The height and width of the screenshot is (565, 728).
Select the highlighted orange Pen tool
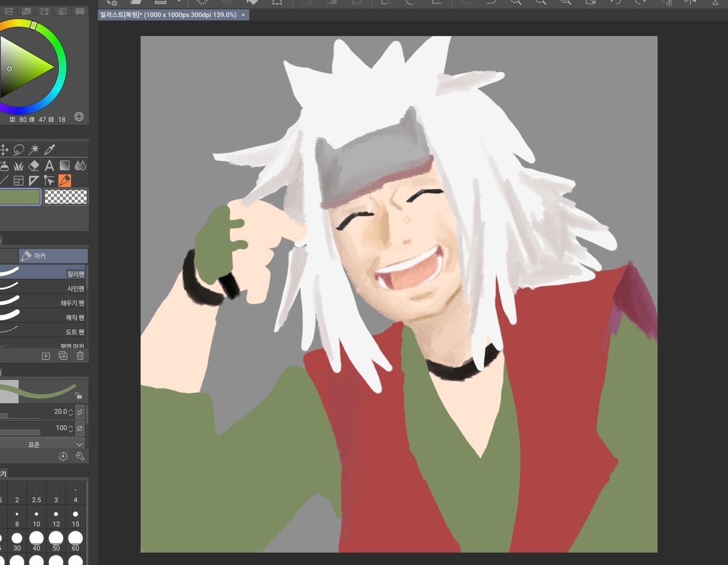[x=65, y=181]
